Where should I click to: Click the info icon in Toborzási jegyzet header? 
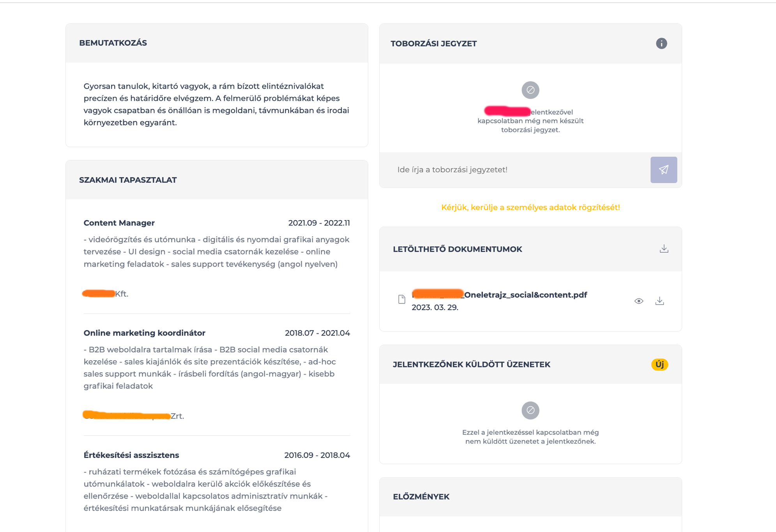(x=661, y=43)
